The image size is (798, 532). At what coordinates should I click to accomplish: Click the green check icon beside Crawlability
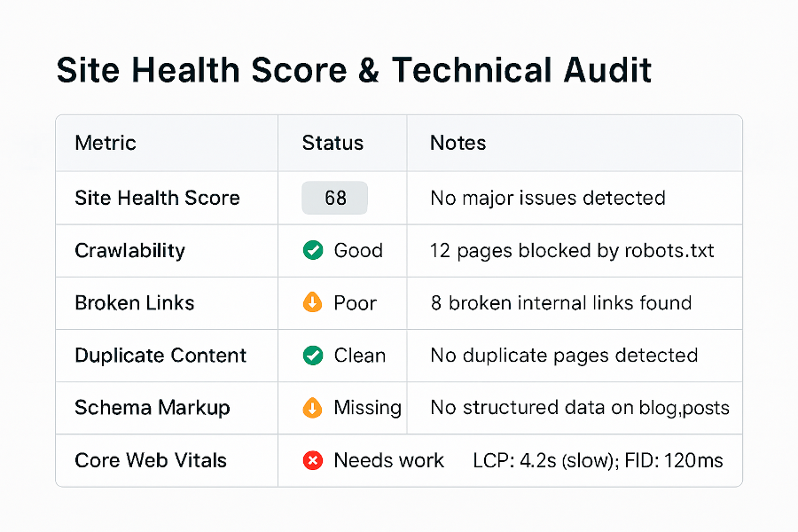click(x=313, y=250)
